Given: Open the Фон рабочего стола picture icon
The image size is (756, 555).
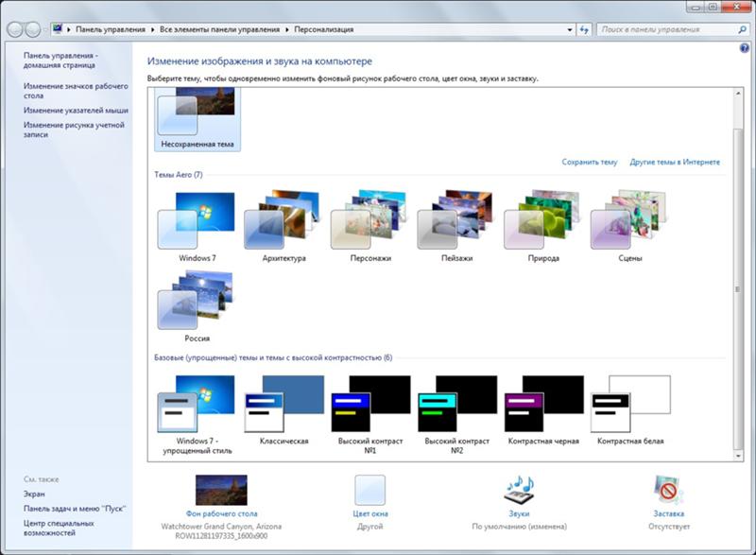Looking at the screenshot, I should tap(221, 490).
